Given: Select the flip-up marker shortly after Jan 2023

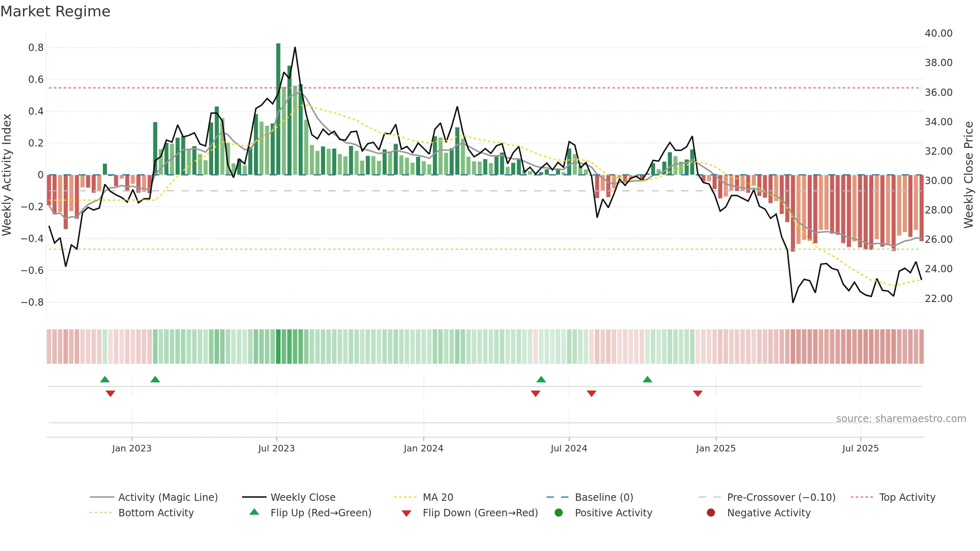Looking at the screenshot, I should 155,379.
